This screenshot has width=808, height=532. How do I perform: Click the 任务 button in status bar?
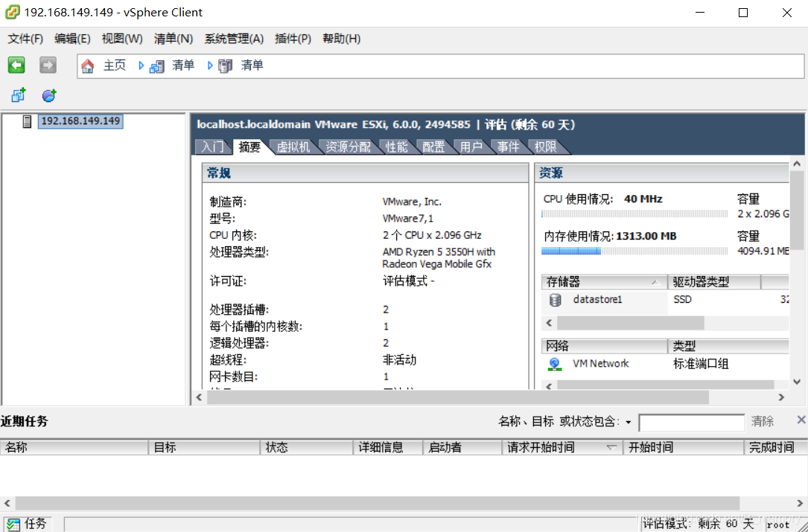(28, 524)
